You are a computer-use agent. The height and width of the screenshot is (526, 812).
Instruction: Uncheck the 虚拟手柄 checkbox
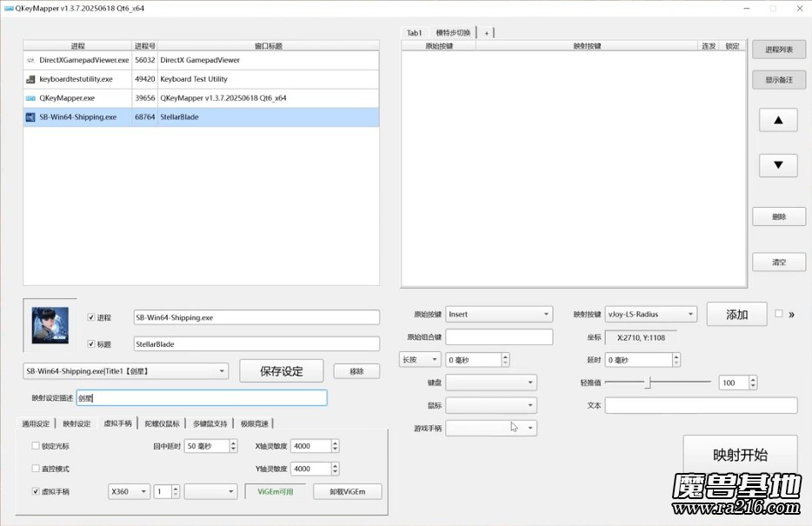(x=36, y=491)
